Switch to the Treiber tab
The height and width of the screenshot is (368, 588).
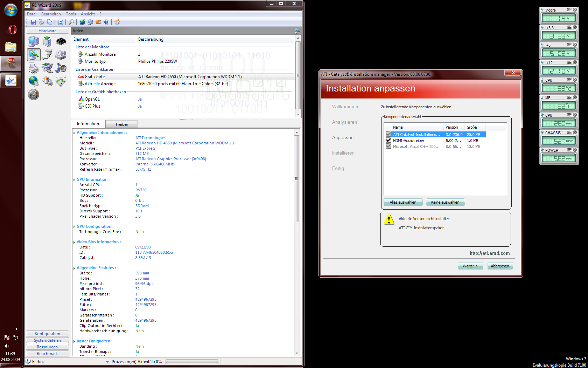coord(121,124)
